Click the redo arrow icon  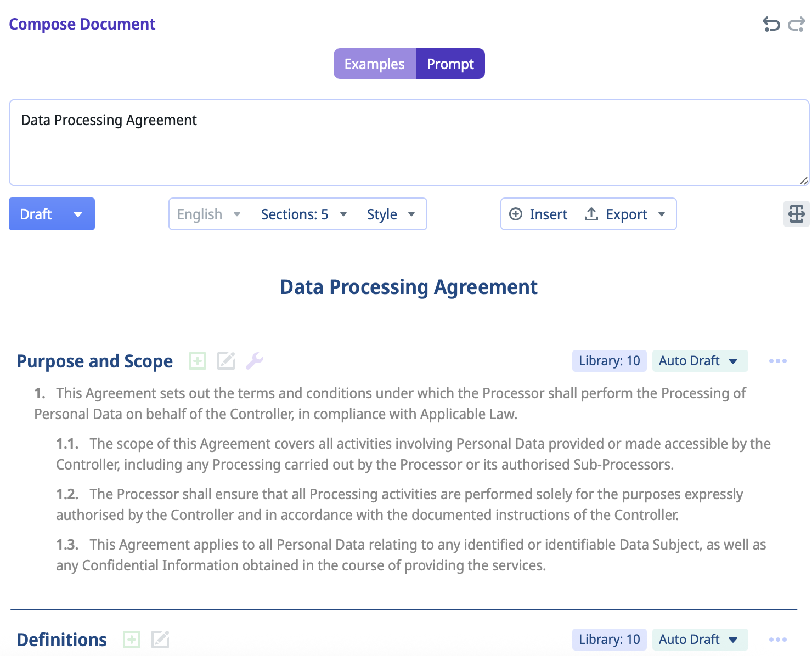pyautogui.click(x=796, y=25)
